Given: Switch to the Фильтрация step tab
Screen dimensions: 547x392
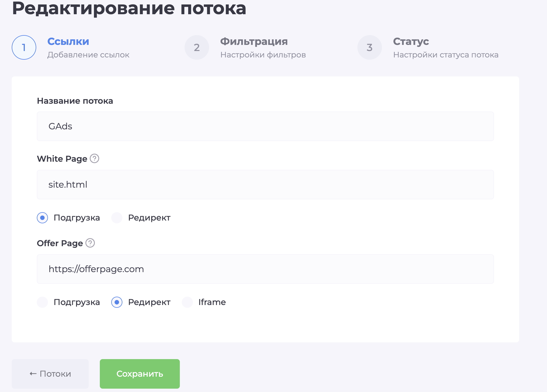Looking at the screenshot, I should pos(254,42).
